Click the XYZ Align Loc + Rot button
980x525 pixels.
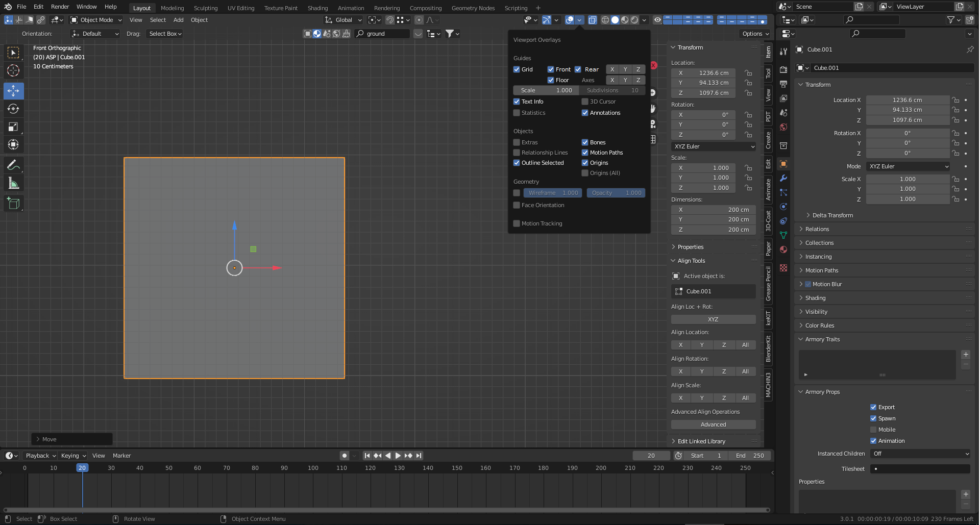(x=714, y=319)
